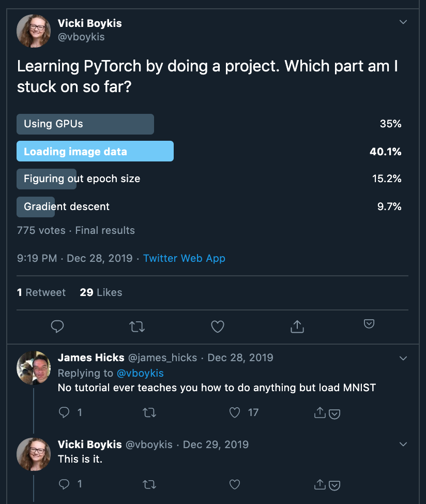Open Vicki Boykis's profile picture
Image resolution: width=426 pixels, height=504 pixels.
[34, 31]
